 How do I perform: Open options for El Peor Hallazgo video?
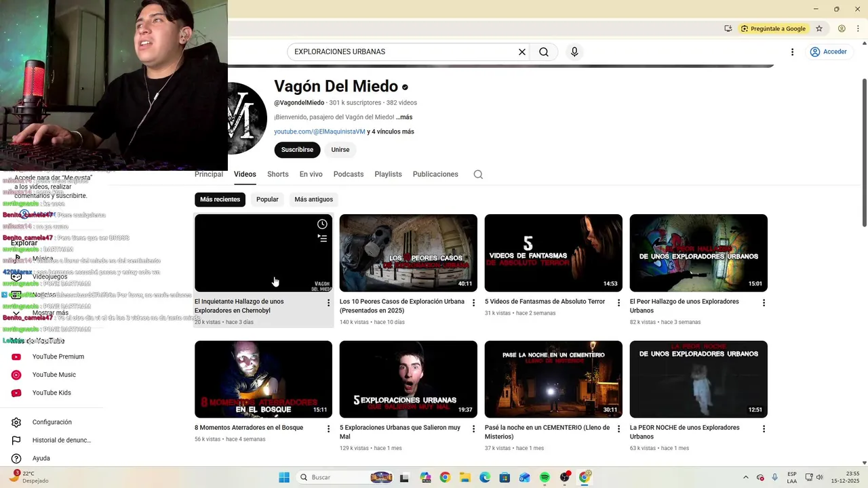pos(764,303)
